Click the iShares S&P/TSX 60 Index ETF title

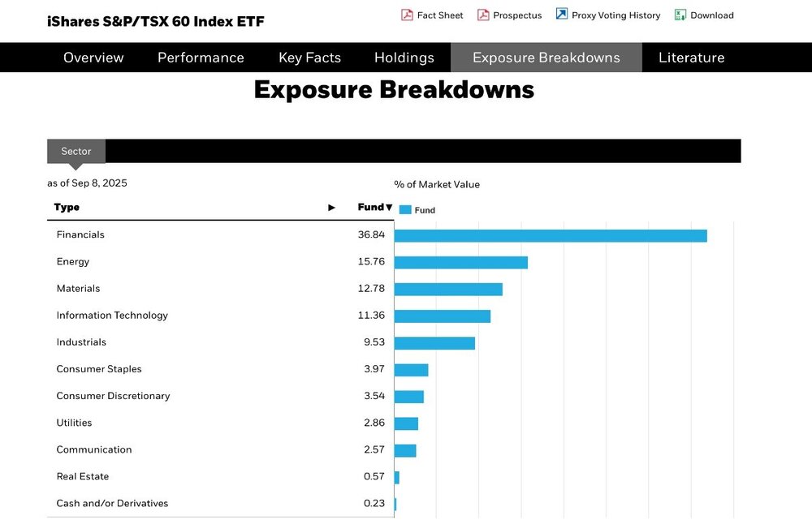click(x=156, y=22)
